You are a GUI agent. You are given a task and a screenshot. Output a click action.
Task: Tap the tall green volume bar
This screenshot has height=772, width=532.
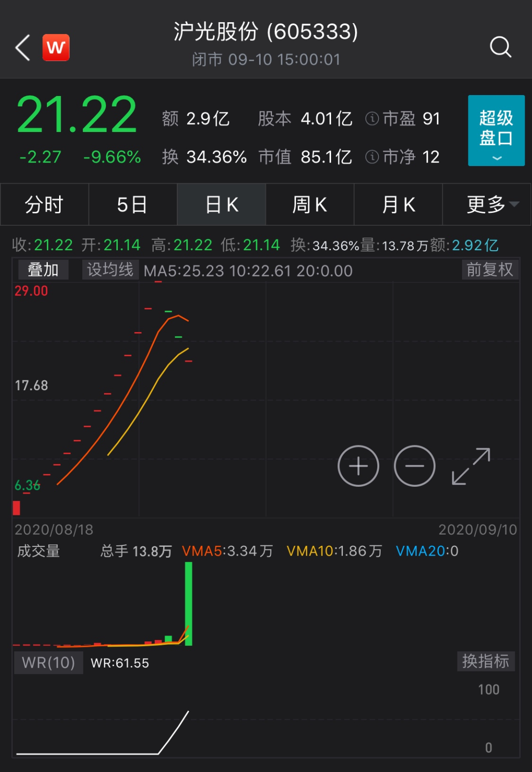[x=188, y=604]
